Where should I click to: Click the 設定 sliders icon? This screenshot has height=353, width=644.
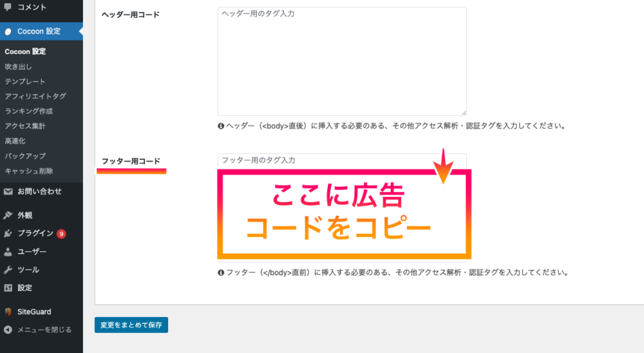click(x=8, y=288)
